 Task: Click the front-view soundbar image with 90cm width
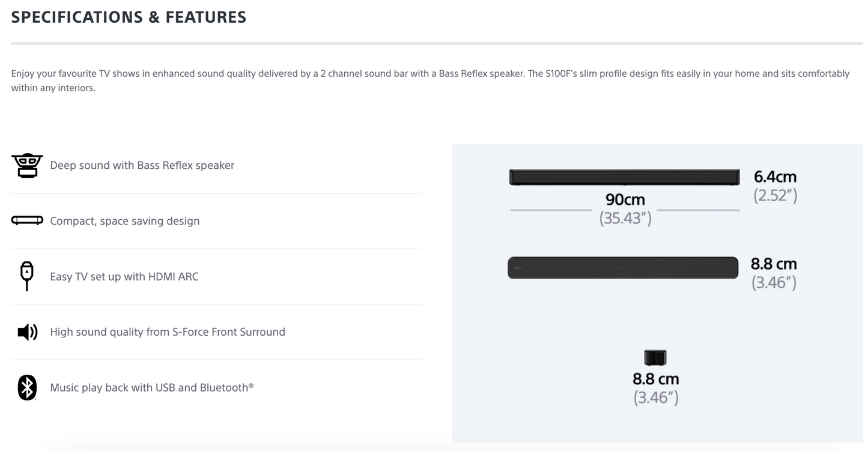click(625, 177)
